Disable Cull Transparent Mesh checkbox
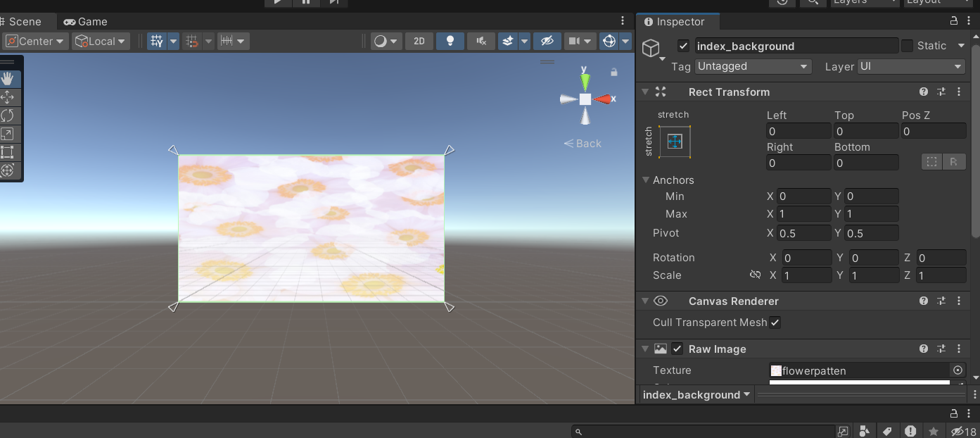Screen dimensions: 980x438 click(x=775, y=323)
